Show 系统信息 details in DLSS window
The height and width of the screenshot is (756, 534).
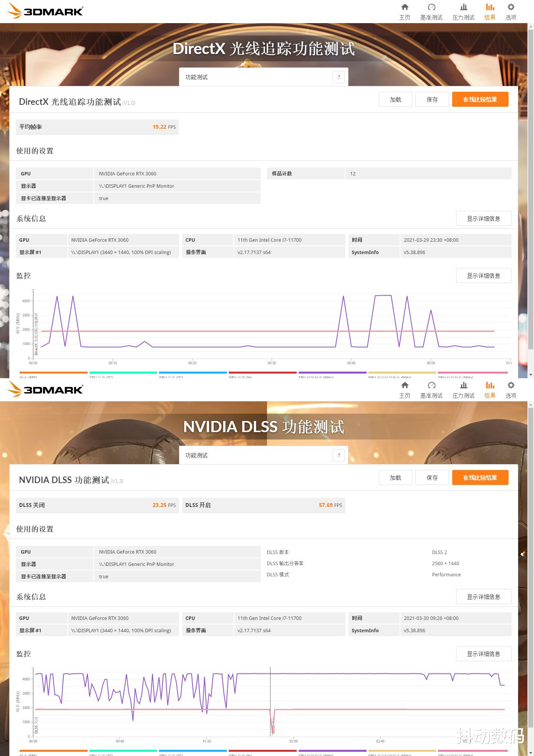coord(483,597)
